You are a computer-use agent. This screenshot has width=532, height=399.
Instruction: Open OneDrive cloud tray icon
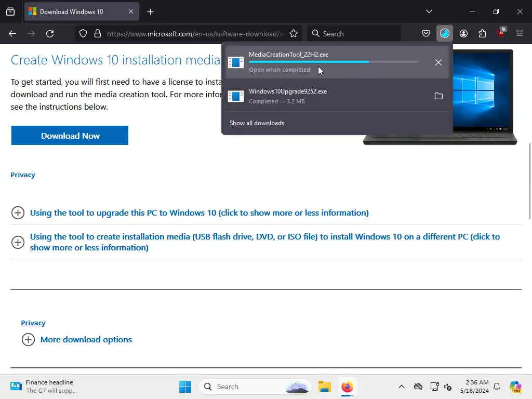point(418,387)
